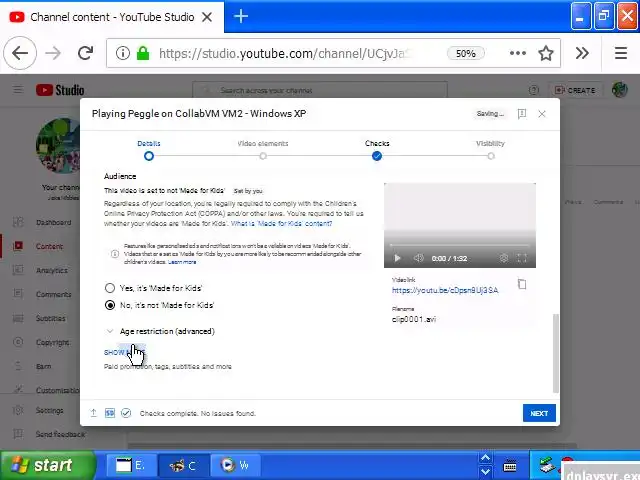
Task: Open the youtu.be video link
Action: [x=445, y=290]
